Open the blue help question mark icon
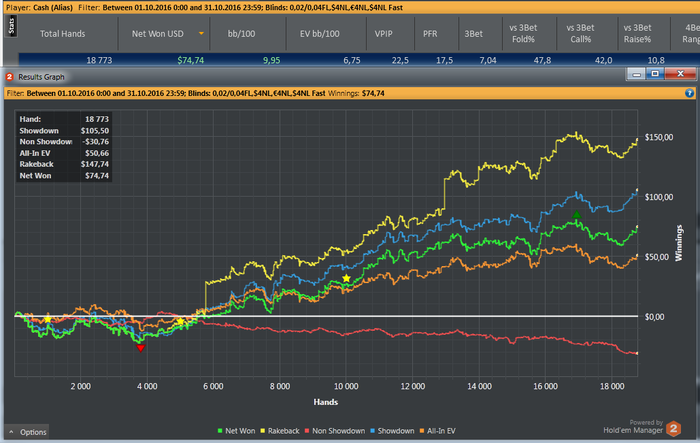Image resolution: width=700 pixels, height=443 pixels. [689, 93]
